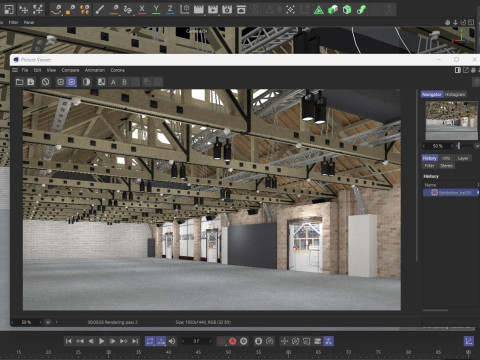Toggle the loop playback button
This screenshot has width=480, height=360.
150,341
